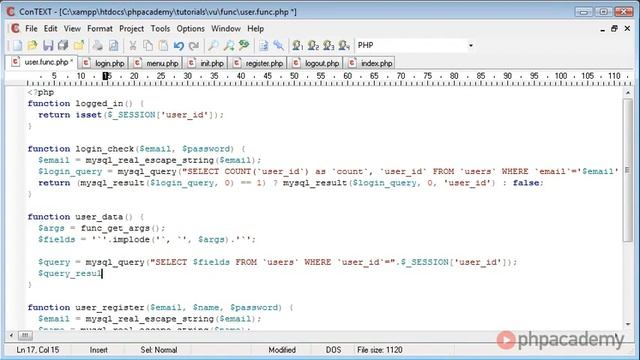Switch to the index.php tab

370,63
